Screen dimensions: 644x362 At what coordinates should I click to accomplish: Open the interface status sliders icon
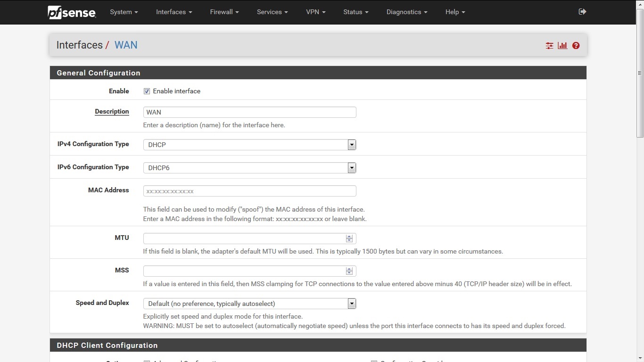click(x=549, y=45)
